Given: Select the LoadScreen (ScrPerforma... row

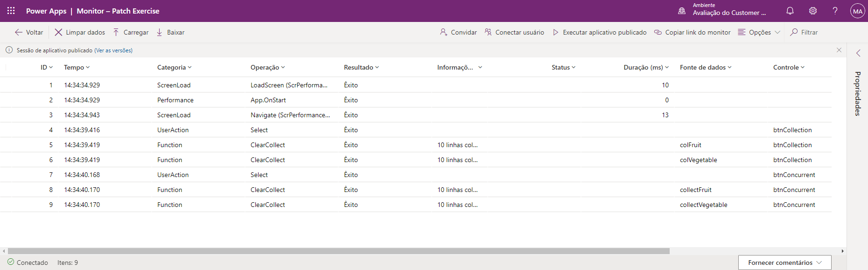Looking at the screenshot, I should click(416, 85).
